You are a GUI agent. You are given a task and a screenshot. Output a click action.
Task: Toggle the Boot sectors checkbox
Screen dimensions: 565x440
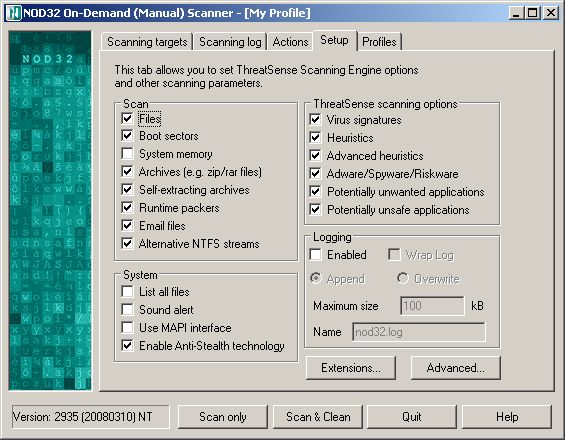tap(127, 136)
